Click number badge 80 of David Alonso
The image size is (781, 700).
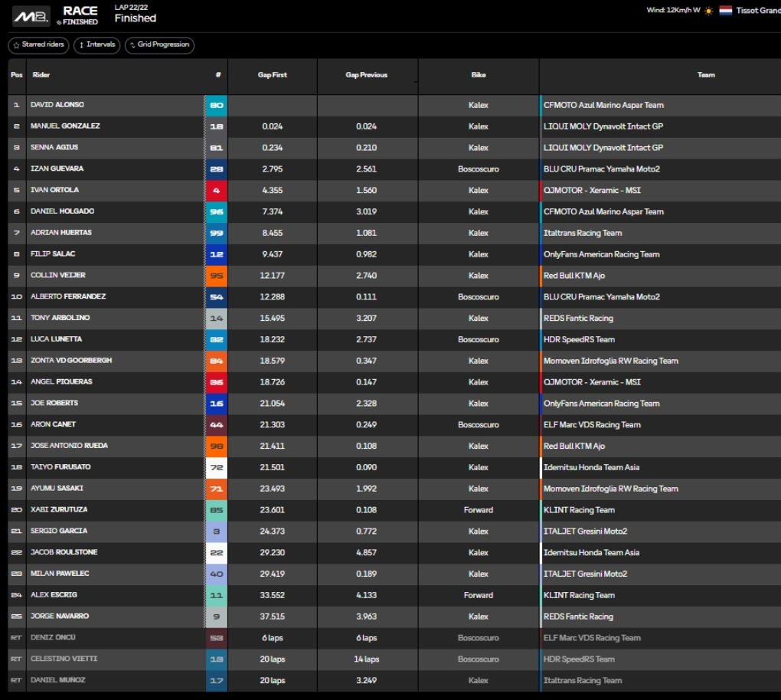(216, 105)
